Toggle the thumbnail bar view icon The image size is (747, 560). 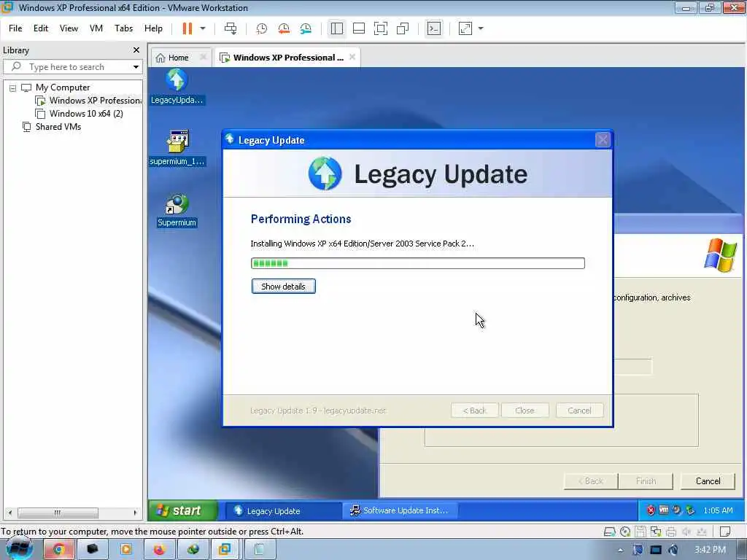click(x=359, y=28)
